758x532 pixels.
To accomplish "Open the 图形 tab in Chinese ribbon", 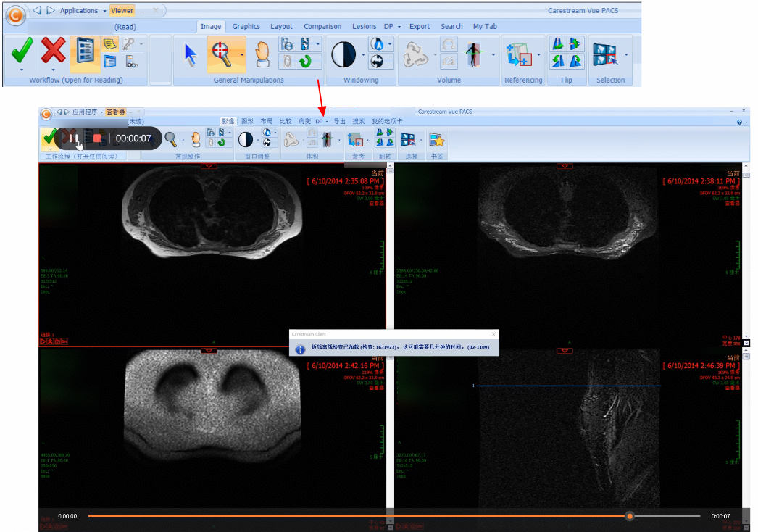I will click(x=248, y=121).
